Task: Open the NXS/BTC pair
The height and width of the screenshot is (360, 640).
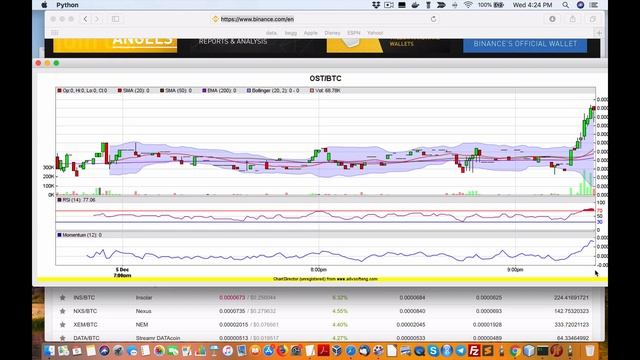Action: pyautogui.click(x=85, y=311)
